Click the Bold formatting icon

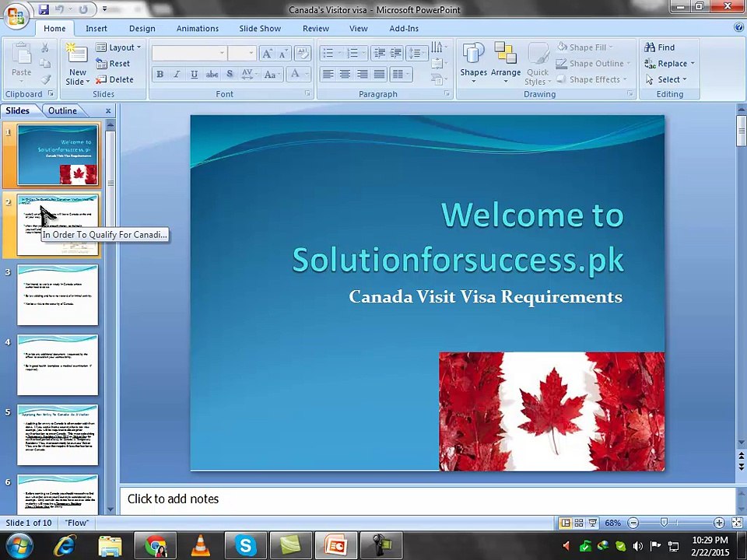click(x=160, y=75)
